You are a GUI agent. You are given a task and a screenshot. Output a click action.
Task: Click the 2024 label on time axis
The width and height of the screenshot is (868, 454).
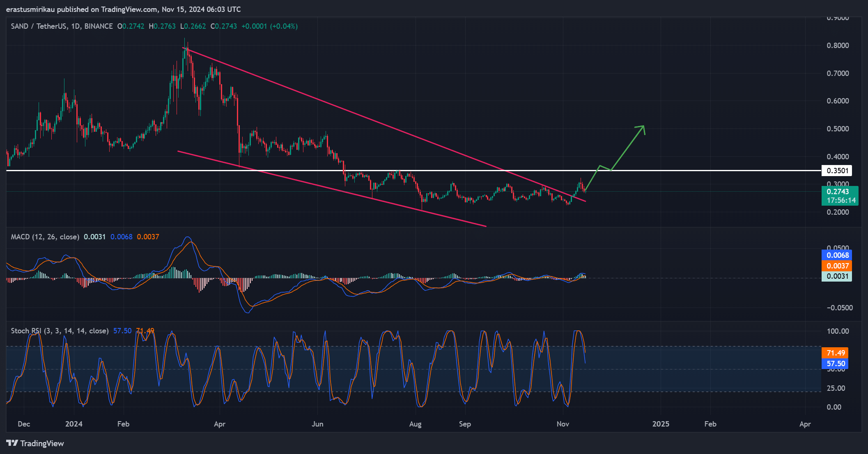pos(74,424)
